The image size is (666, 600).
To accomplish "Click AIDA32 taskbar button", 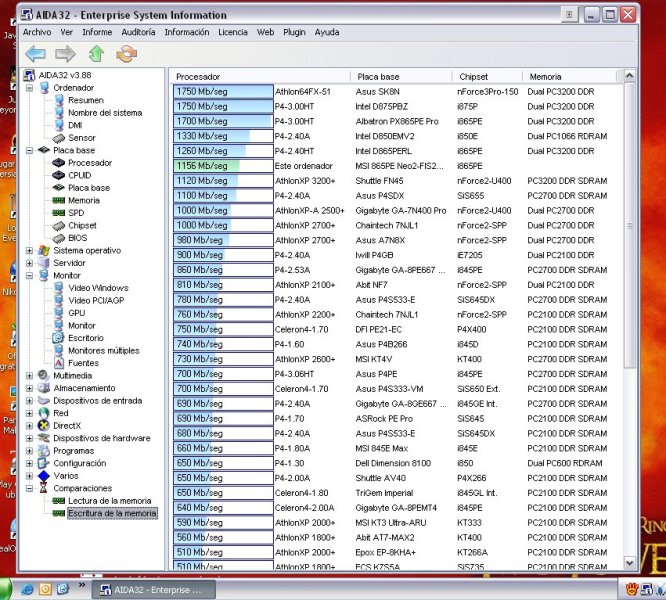I will tap(154, 590).
